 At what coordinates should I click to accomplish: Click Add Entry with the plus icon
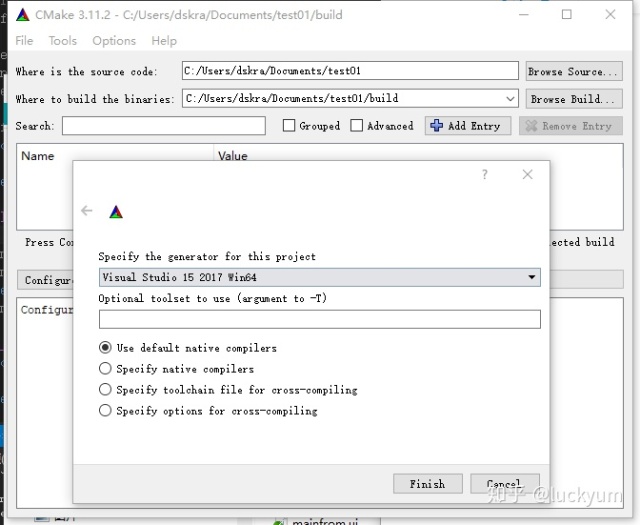click(x=468, y=126)
